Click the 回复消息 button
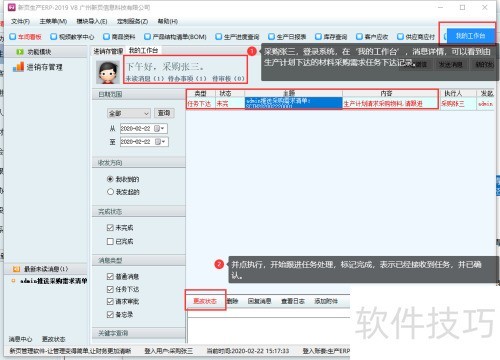500x360 pixels. pos(260,301)
